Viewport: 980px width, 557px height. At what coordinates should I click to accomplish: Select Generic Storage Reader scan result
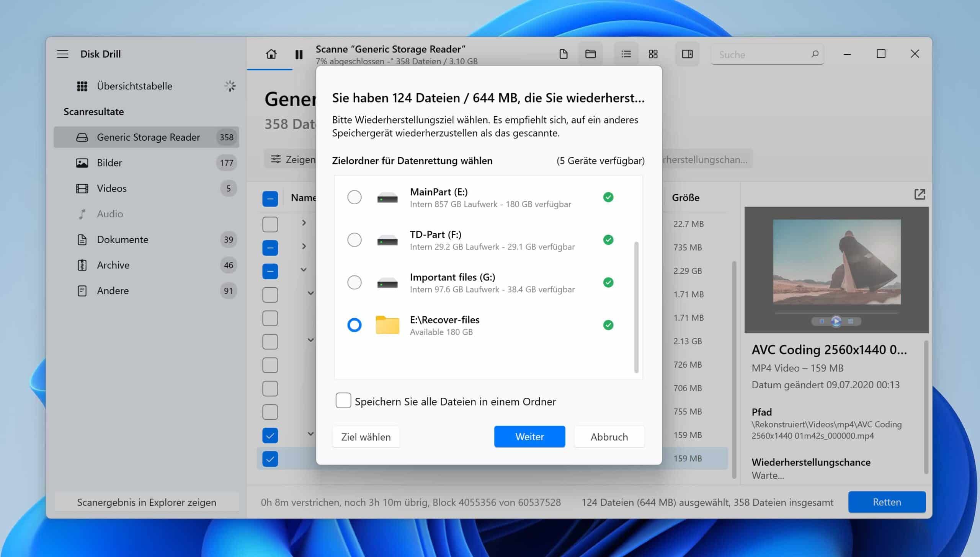(x=146, y=137)
